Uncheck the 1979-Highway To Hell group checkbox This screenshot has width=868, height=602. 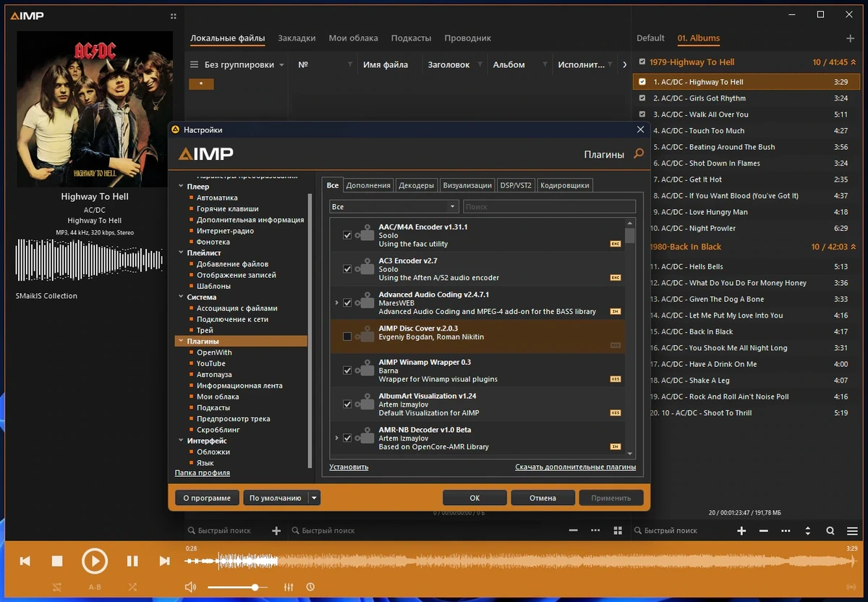coord(642,62)
